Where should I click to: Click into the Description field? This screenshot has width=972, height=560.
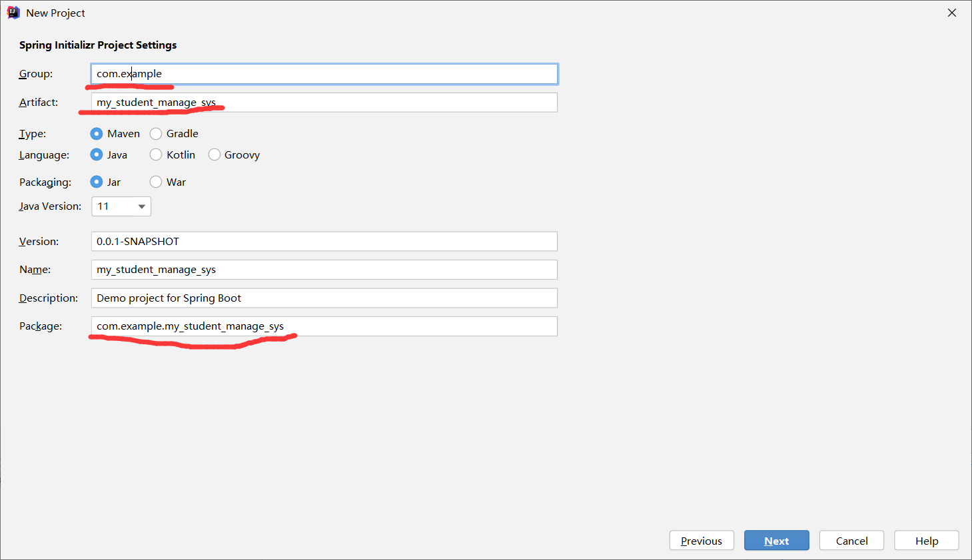pos(324,298)
